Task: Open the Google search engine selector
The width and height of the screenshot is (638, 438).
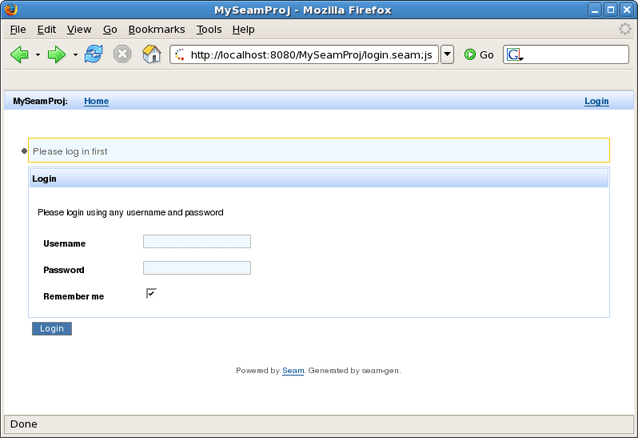Action: (x=515, y=55)
